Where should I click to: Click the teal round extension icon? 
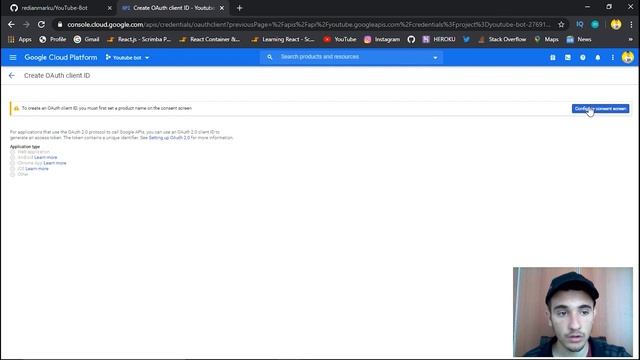pyautogui.click(x=595, y=24)
